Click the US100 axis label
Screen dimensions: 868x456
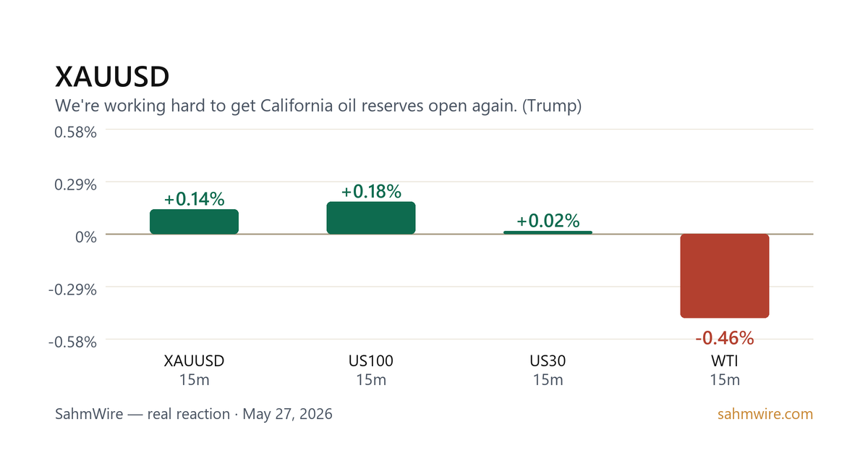click(371, 361)
